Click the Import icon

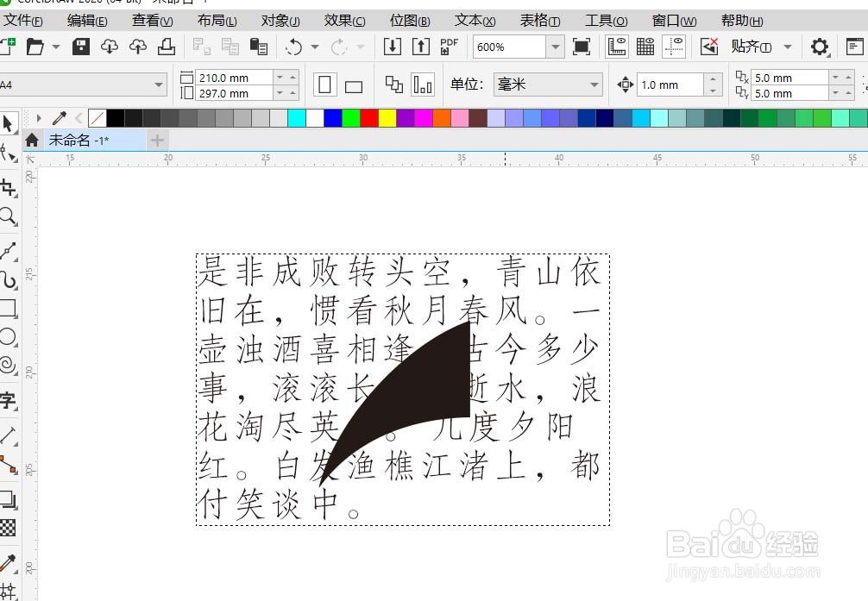[x=393, y=47]
